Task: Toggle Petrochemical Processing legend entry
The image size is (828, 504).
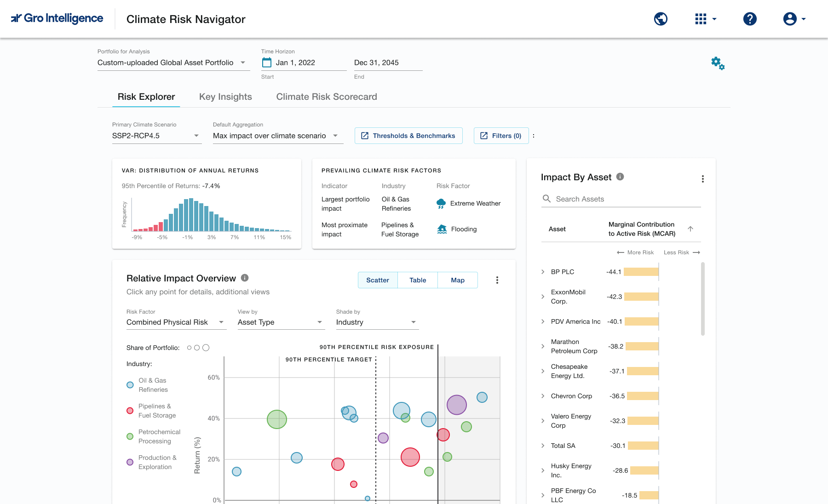Action: point(154,436)
